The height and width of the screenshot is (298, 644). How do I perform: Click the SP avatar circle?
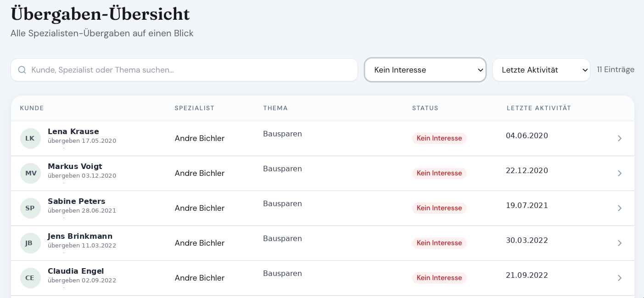click(30, 208)
